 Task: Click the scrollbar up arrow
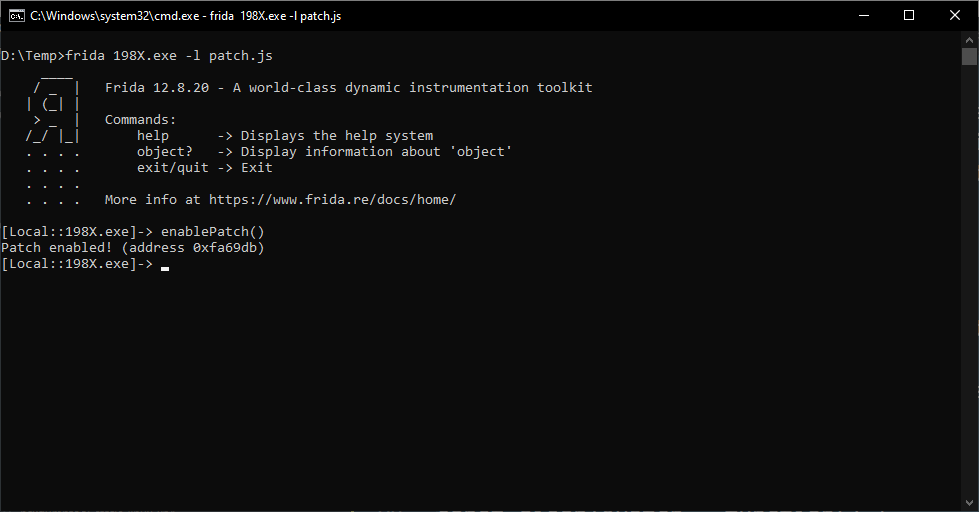point(969,39)
